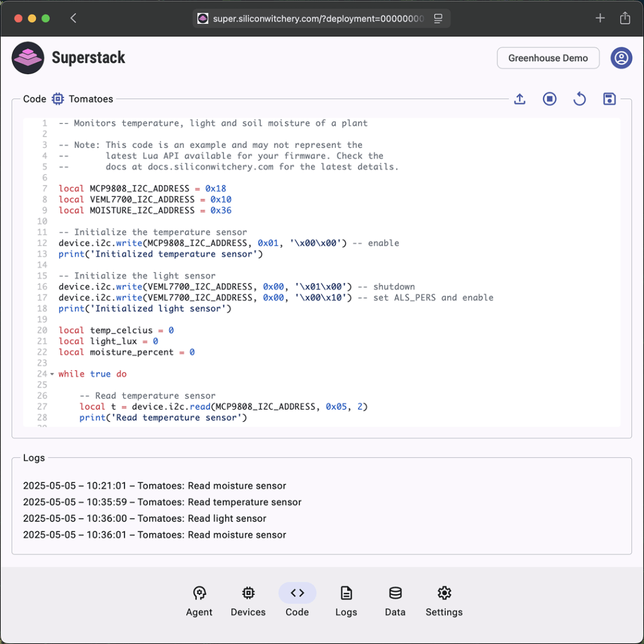Viewport: 644px width, 644px height.
Task: Open Superstack Settings
Action: (x=443, y=600)
